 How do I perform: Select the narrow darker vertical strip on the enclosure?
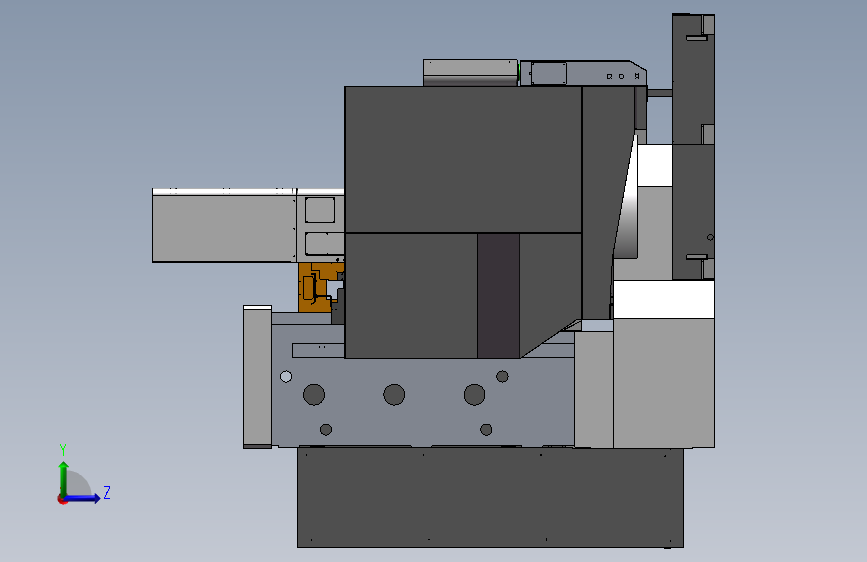498,295
